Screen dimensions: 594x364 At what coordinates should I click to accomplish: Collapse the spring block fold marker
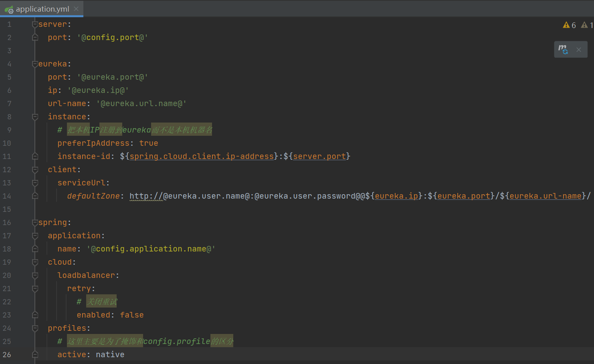[x=35, y=223]
